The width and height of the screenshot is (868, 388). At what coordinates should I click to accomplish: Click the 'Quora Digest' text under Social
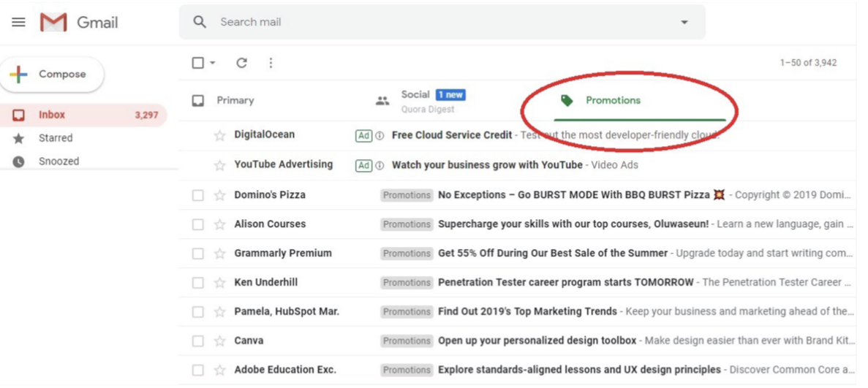(428, 109)
